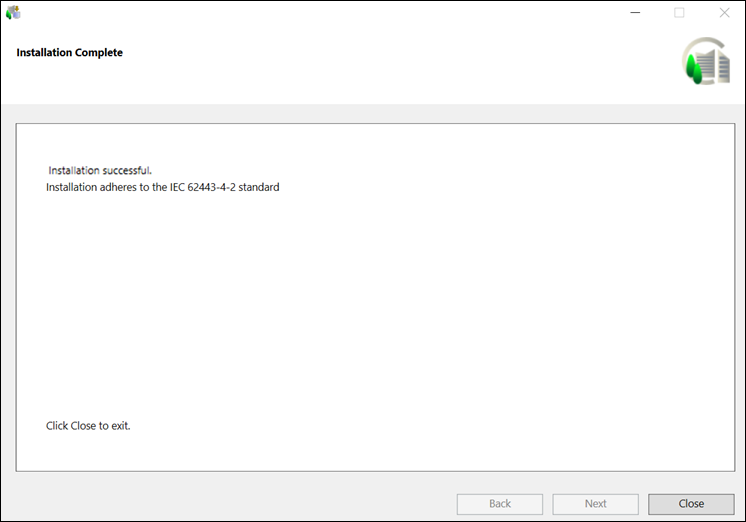Screen dimensions: 746x522
Task: Close the window using the title bar X
Action: point(724,13)
